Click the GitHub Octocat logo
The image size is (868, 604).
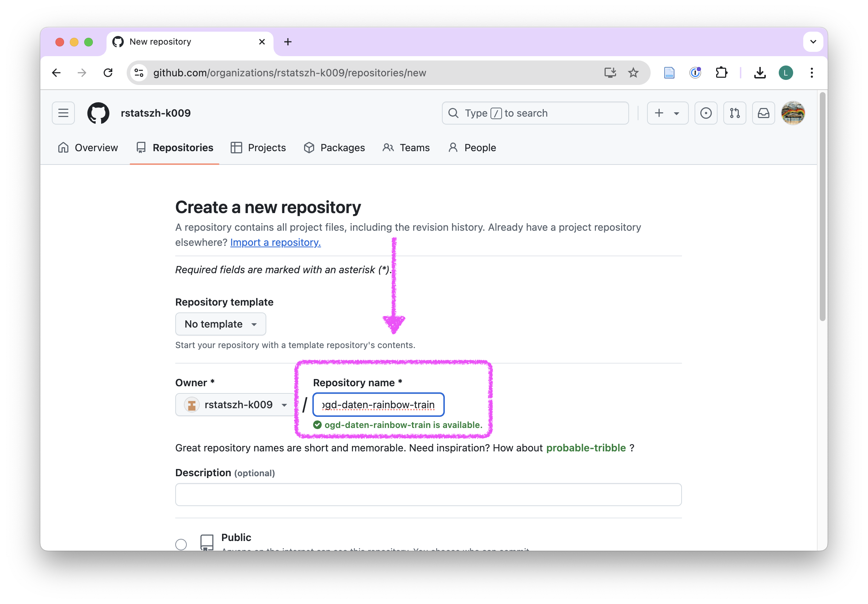coord(98,113)
